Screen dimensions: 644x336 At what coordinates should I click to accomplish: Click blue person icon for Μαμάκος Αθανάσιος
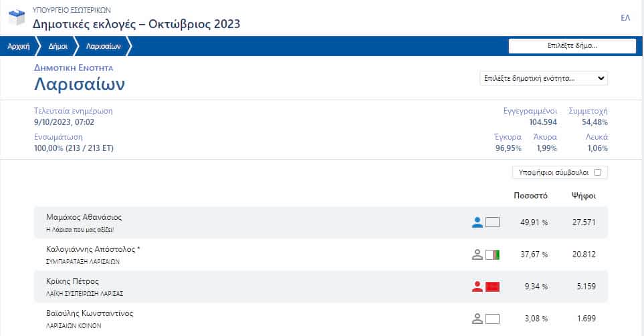click(477, 222)
